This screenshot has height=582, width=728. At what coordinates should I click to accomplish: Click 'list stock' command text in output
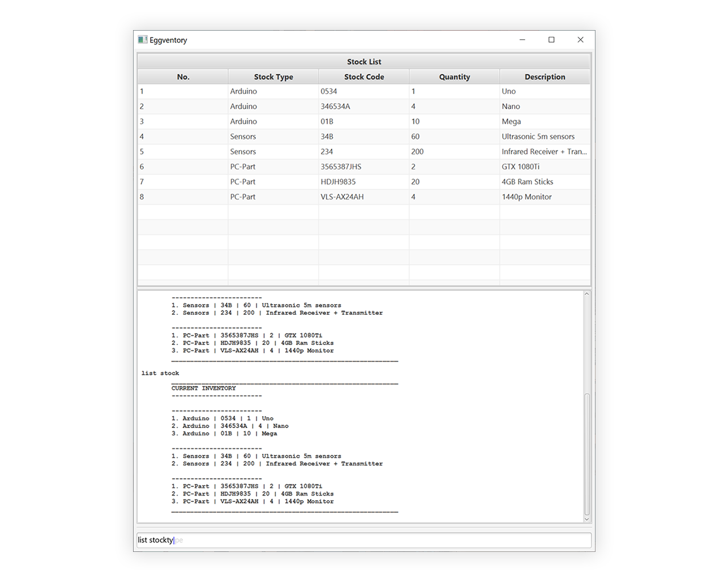click(x=160, y=373)
